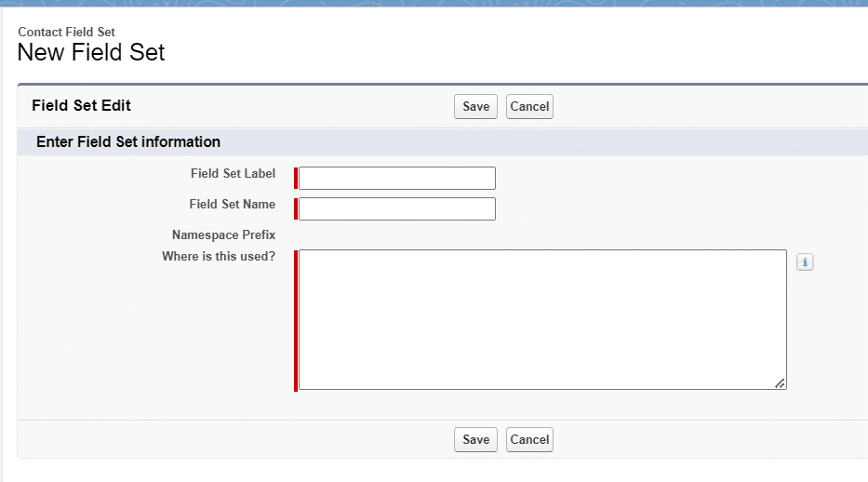Image resolution: width=868 pixels, height=482 pixels.
Task: Click the top Save button
Action: coord(475,106)
